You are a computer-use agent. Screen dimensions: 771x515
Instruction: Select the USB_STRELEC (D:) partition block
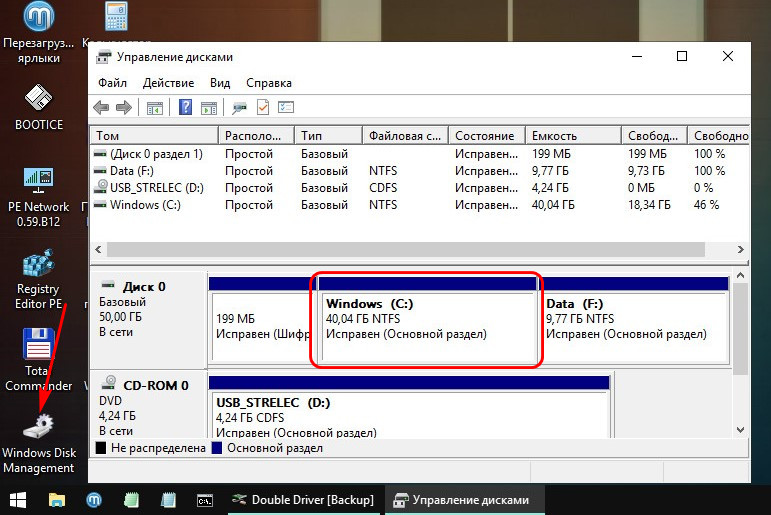(410, 407)
